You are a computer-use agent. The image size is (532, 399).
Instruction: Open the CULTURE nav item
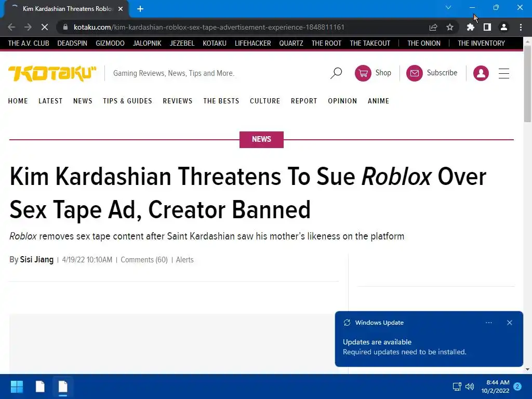point(265,101)
